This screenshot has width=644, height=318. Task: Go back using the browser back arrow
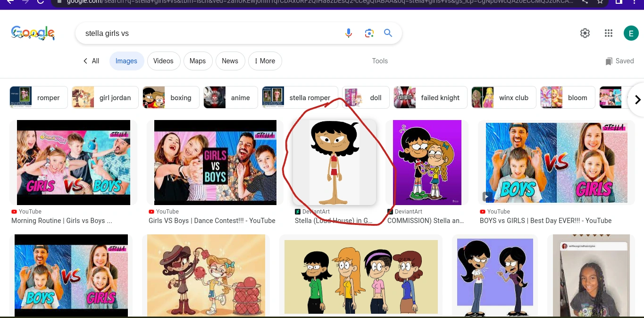(10, 2)
